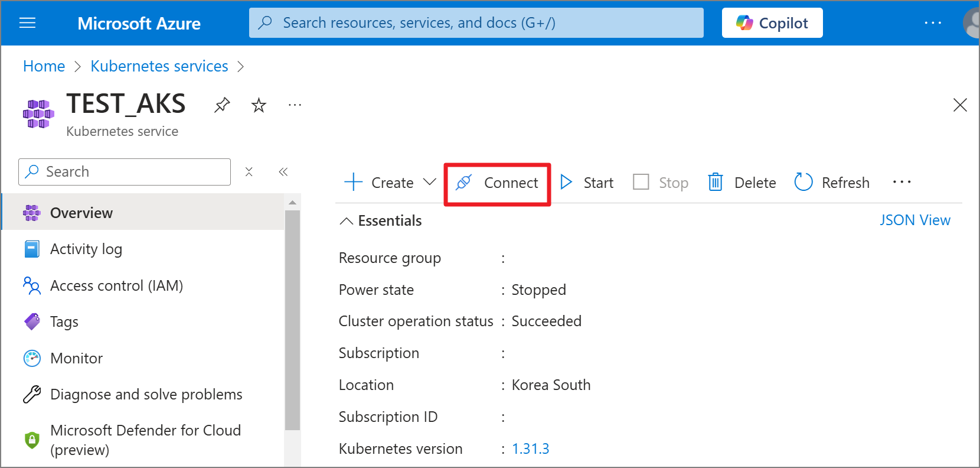The height and width of the screenshot is (468, 980).
Task: Click the Defender shield icon
Action: tap(32, 440)
